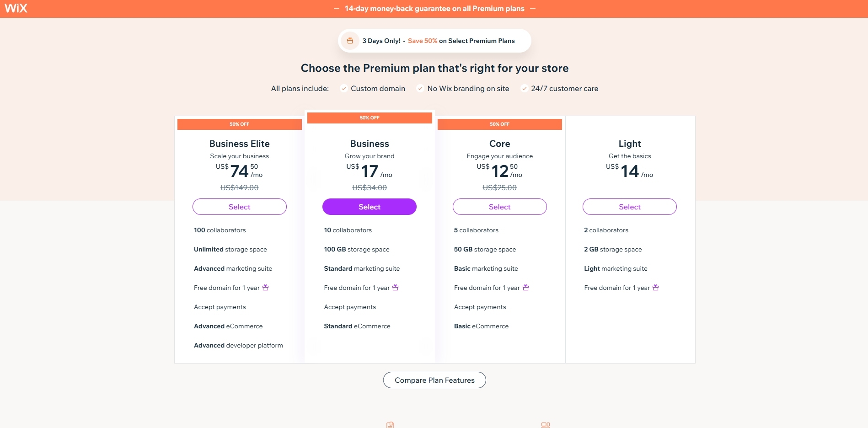Click the Business Elite 50% OFF badge
The height and width of the screenshot is (428, 868).
pos(239,124)
